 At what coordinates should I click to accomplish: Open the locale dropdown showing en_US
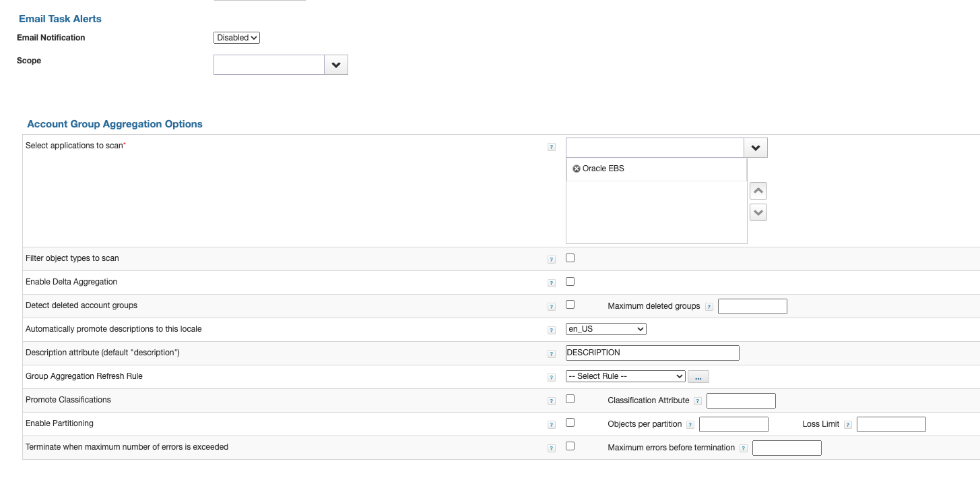click(605, 328)
